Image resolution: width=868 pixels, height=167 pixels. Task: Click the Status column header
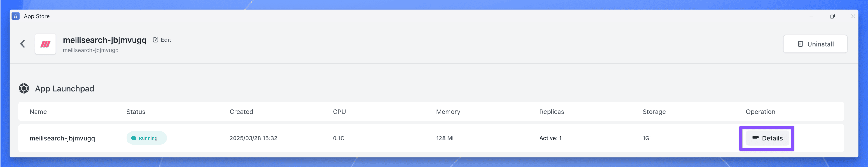pos(136,112)
